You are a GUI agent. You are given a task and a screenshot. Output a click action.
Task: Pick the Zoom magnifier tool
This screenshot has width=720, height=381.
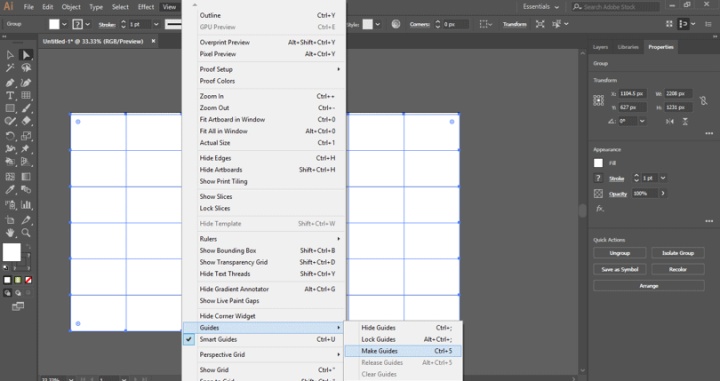point(26,233)
